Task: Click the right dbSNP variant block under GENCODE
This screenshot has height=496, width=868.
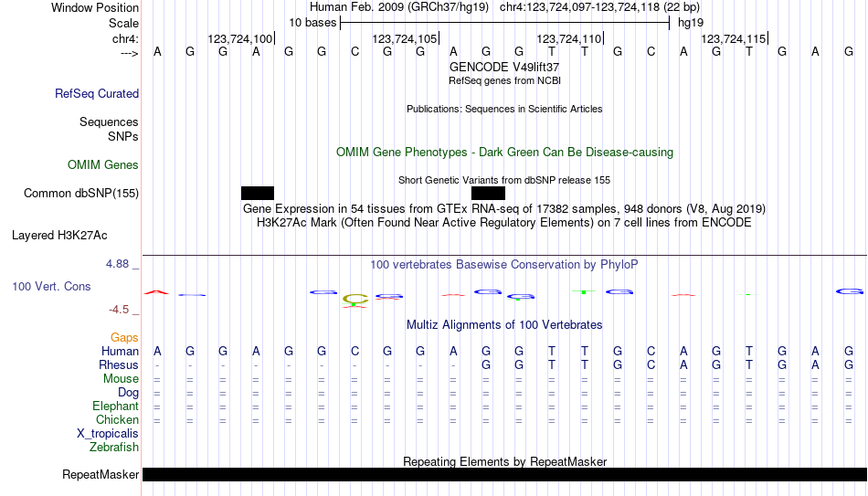Action: click(488, 194)
